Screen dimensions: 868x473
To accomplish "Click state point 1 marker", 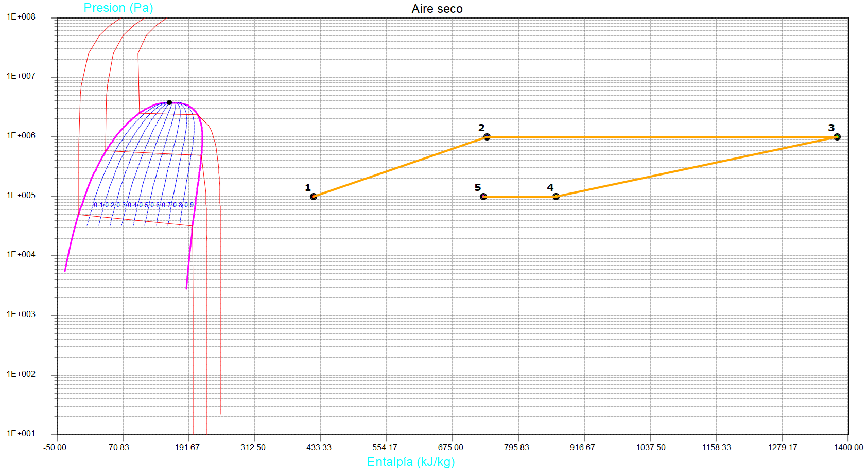I will [314, 197].
